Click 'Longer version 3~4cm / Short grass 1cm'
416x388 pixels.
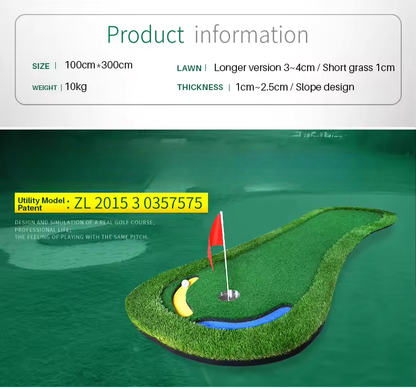coord(304,68)
